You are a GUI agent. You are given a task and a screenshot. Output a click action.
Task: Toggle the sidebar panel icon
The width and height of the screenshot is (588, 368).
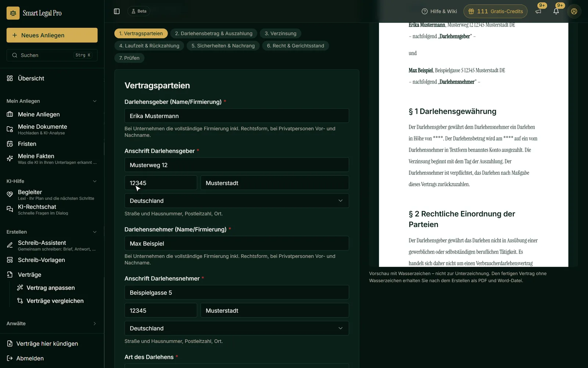click(117, 11)
